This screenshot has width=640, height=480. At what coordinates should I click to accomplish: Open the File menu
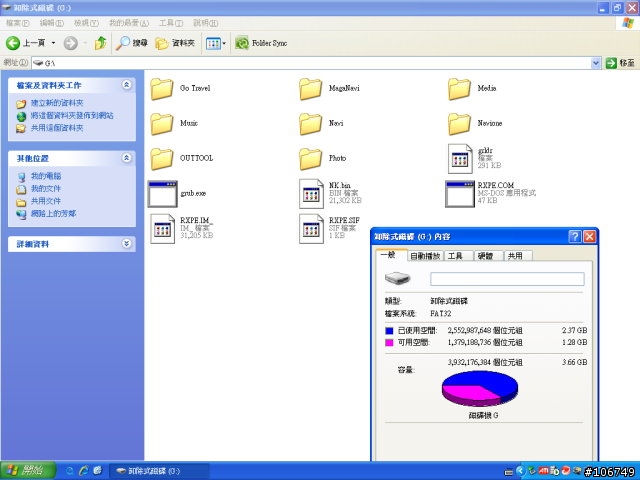point(18,23)
